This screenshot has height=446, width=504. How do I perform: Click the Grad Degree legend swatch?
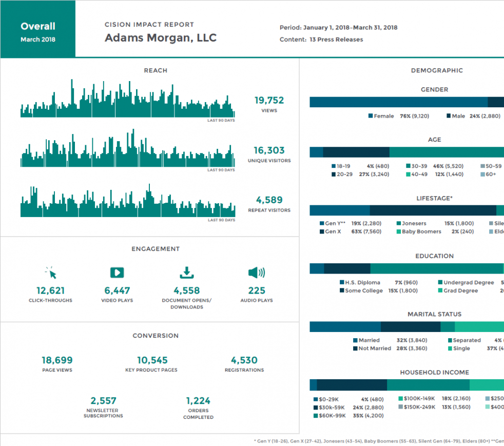440,290
